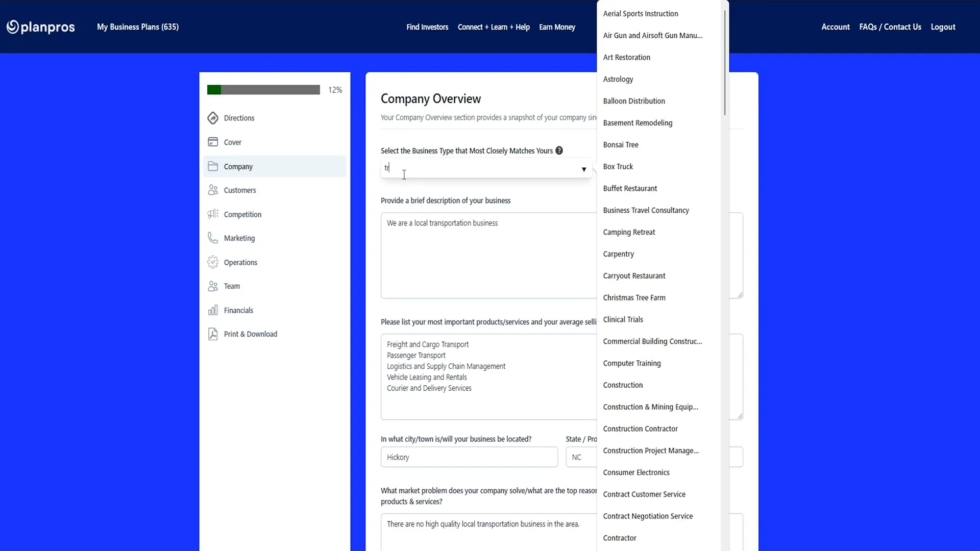Viewport: 980px width, 551px height.
Task: Go to Account page
Action: [x=836, y=27]
